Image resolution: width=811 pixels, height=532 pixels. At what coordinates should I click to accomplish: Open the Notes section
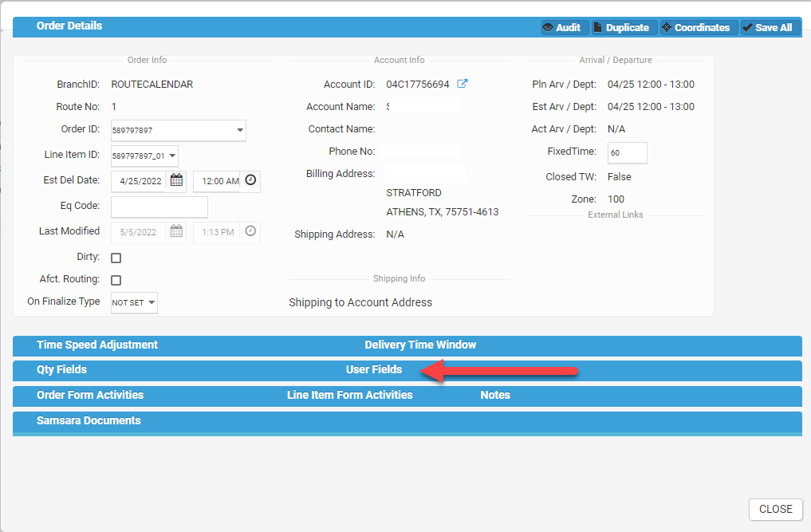(x=495, y=395)
